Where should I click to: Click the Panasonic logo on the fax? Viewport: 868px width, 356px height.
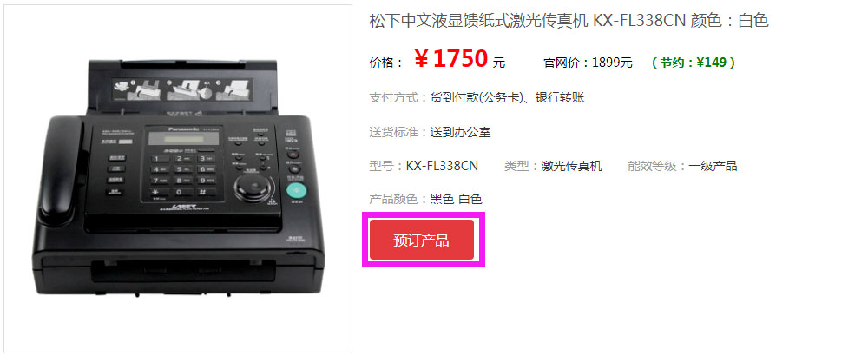[183, 129]
